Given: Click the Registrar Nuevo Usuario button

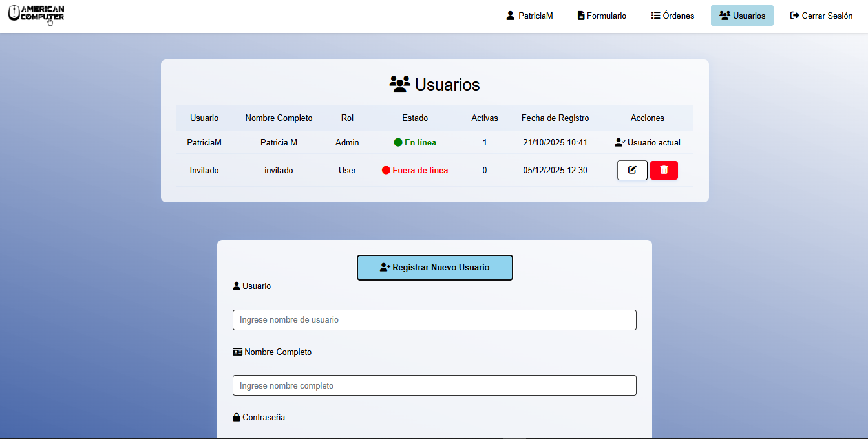Looking at the screenshot, I should [x=434, y=267].
